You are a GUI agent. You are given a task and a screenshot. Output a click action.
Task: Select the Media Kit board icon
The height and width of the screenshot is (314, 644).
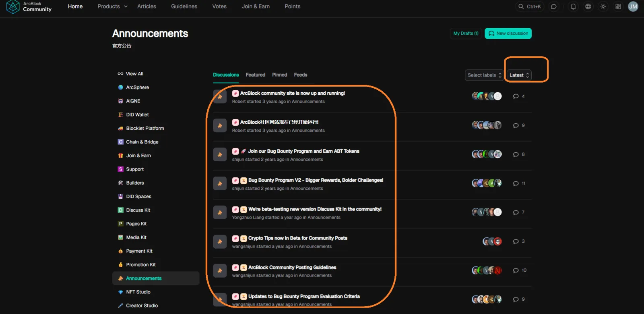(x=120, y=237)
